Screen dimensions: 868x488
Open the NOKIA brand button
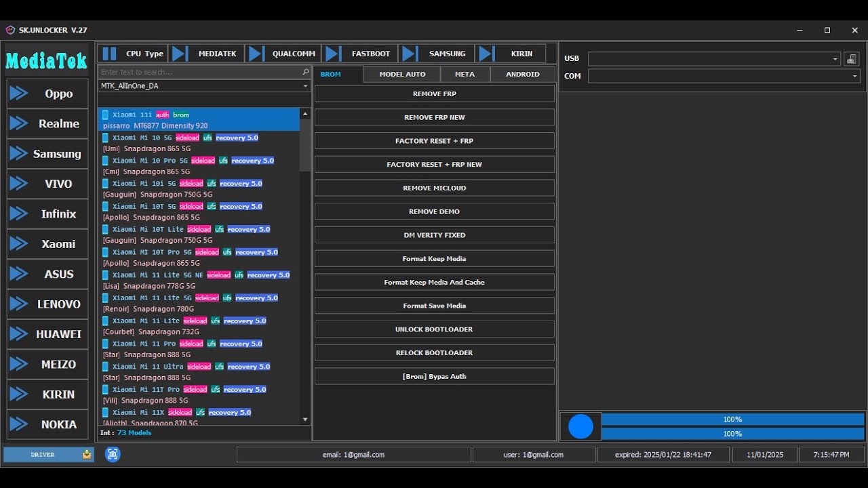pos(47,424)
